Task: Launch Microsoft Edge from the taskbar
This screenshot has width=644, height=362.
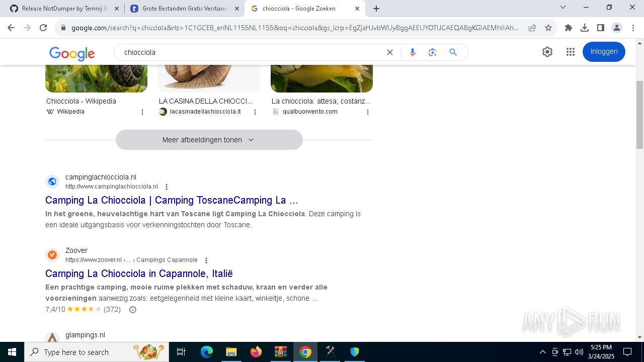Action: [207, 352]
